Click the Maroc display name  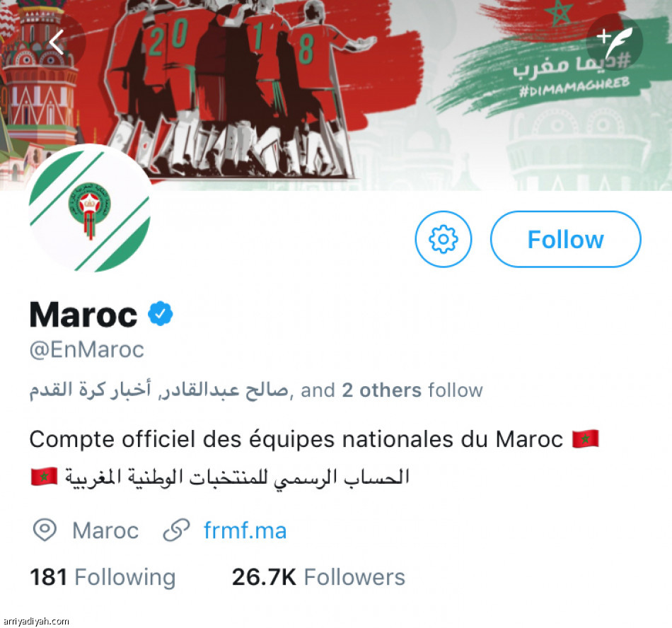83,315
